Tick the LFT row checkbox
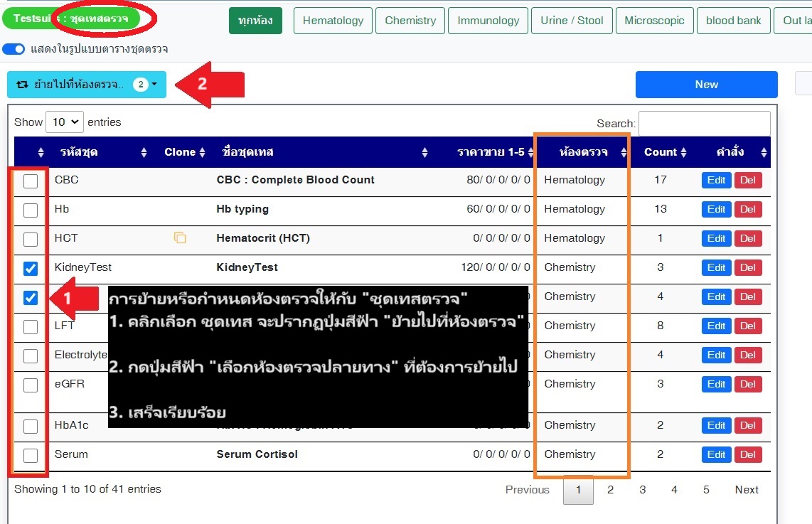This screenshot has width=812, height=524. coord(31,327)
